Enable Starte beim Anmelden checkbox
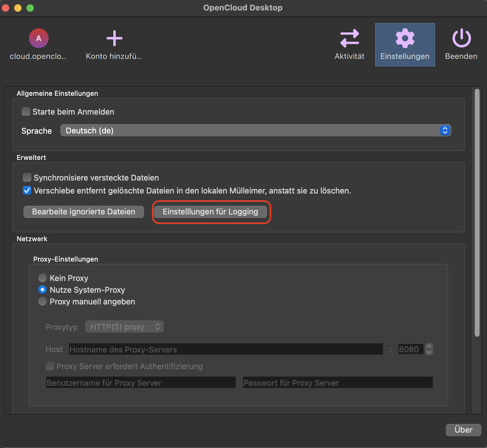 26,112
